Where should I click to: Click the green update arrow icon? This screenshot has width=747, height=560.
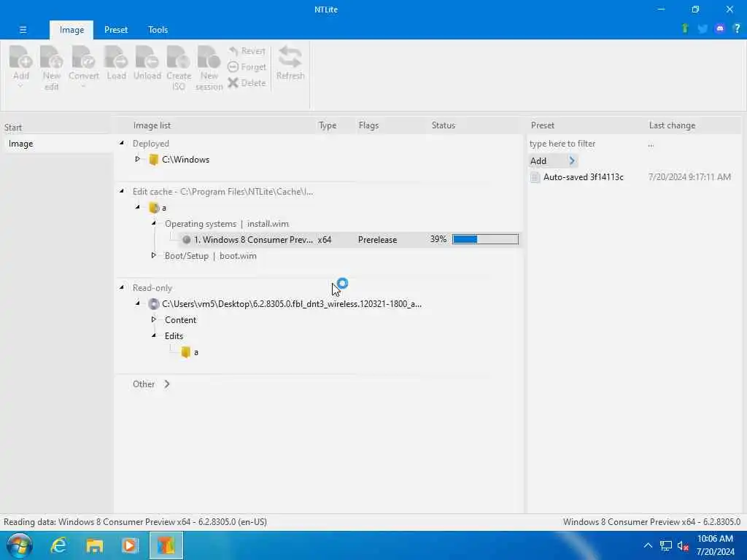(x=685, y=28)
